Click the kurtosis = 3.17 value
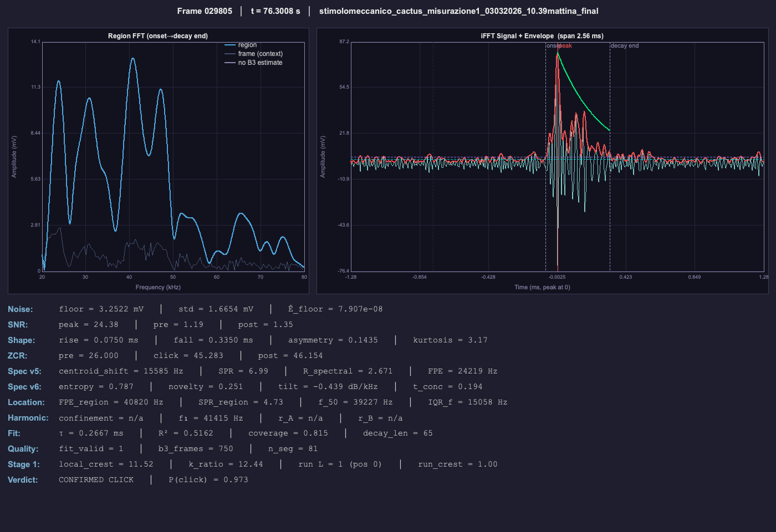776x532 pixels. click(x=450, y=340)
